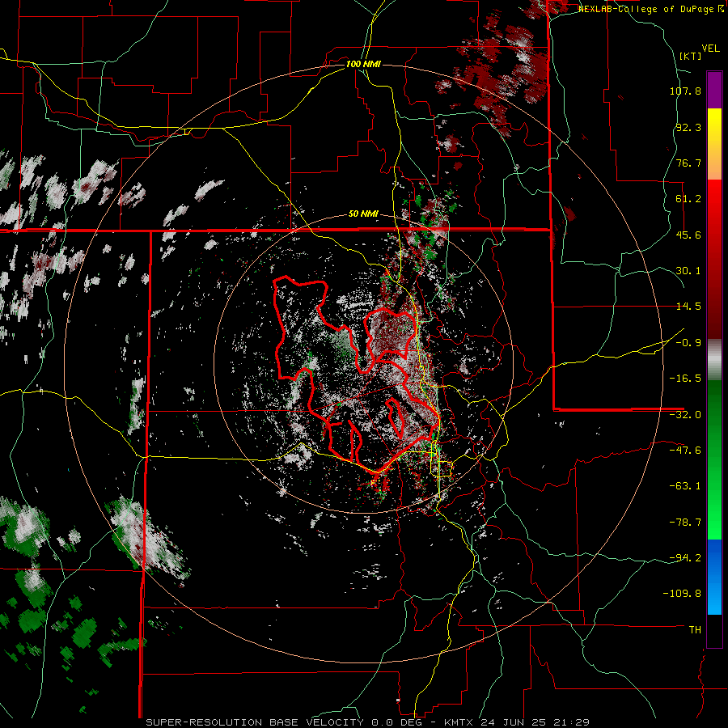Click the -78.7 velocity scale value
Screen dimensions: 728x728
(685, 523)
